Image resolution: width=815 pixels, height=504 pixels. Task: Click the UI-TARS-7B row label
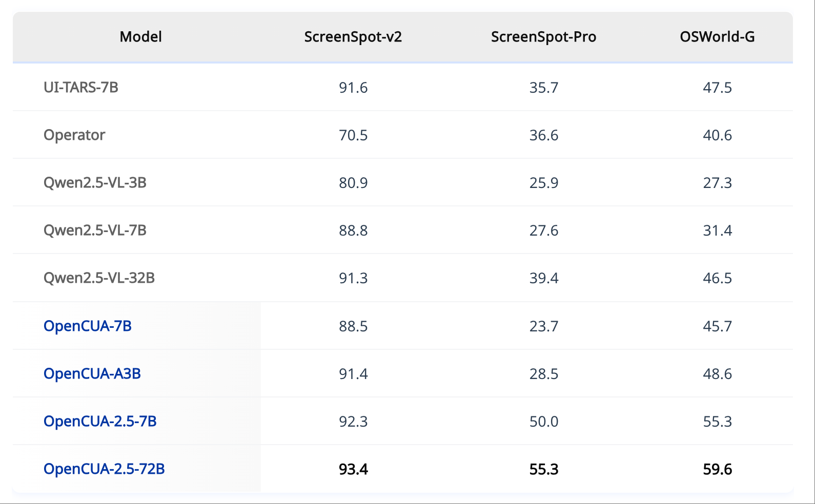(x=81, y=88)
